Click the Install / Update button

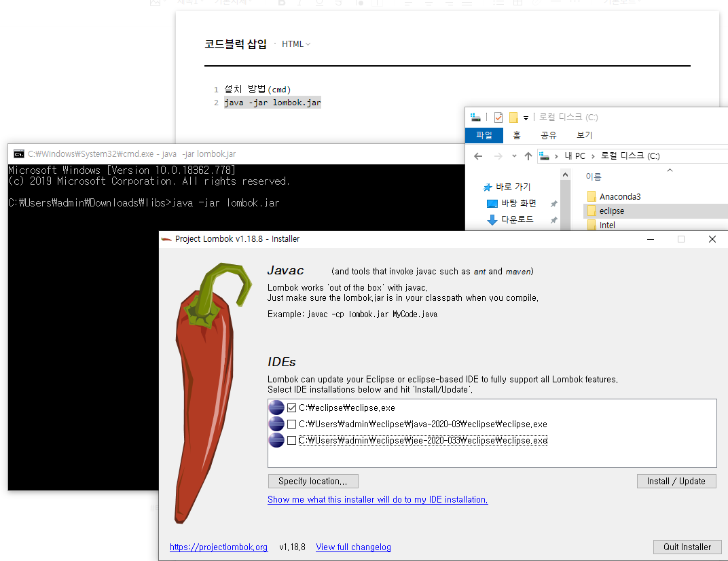(676, 481)
